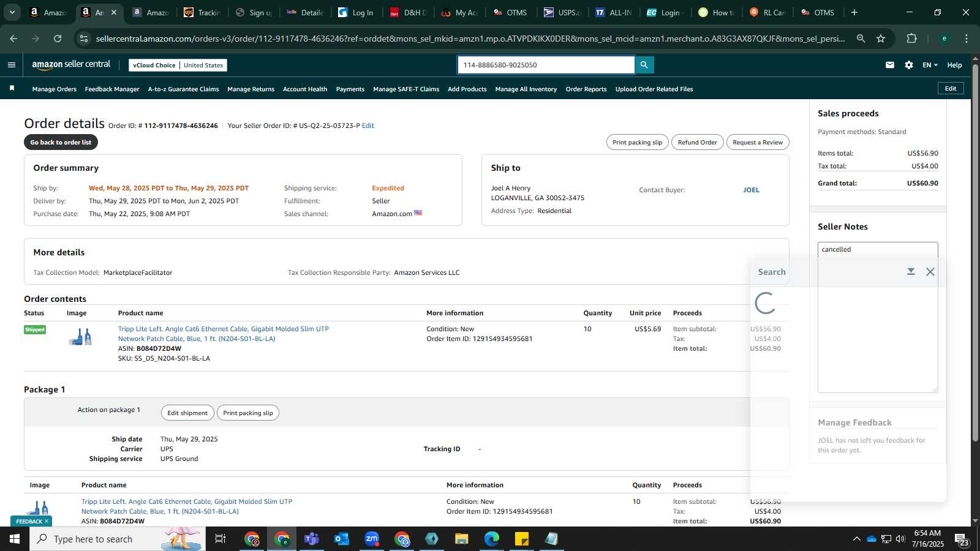
Task: Click the Edit shipment button
Action: (187, 413)
